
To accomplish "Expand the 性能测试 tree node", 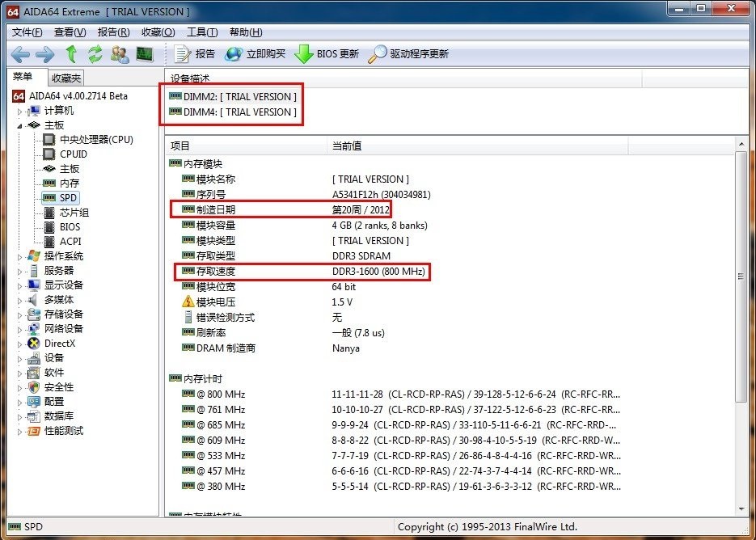I will coord(20,431).
